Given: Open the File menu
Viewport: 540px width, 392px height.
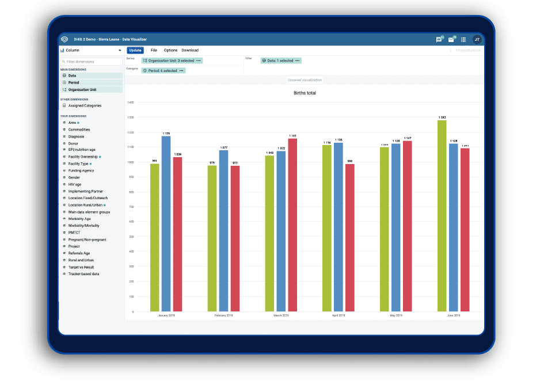Looking at the screenshot, I should pyautogui.click(x=154, y=50).
